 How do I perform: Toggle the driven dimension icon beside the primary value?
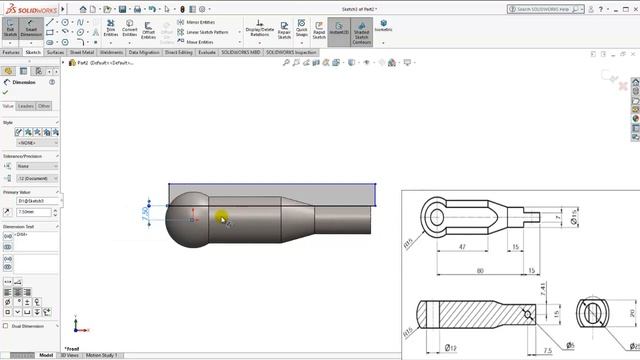[x=7, y=212]
